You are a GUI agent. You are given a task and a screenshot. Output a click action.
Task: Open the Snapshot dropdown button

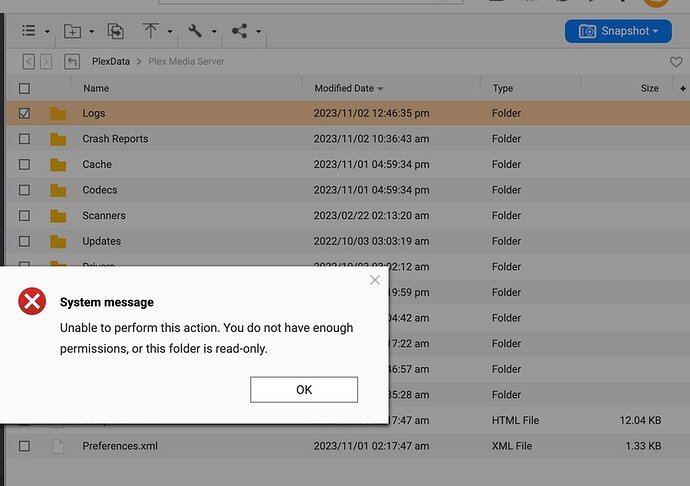coord(618,31)
